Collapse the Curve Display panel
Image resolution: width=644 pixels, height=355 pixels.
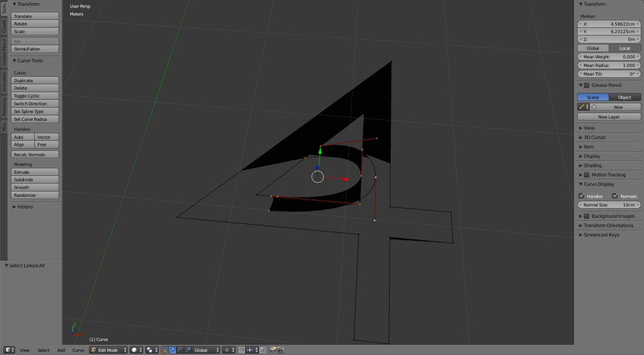(599, 184)
